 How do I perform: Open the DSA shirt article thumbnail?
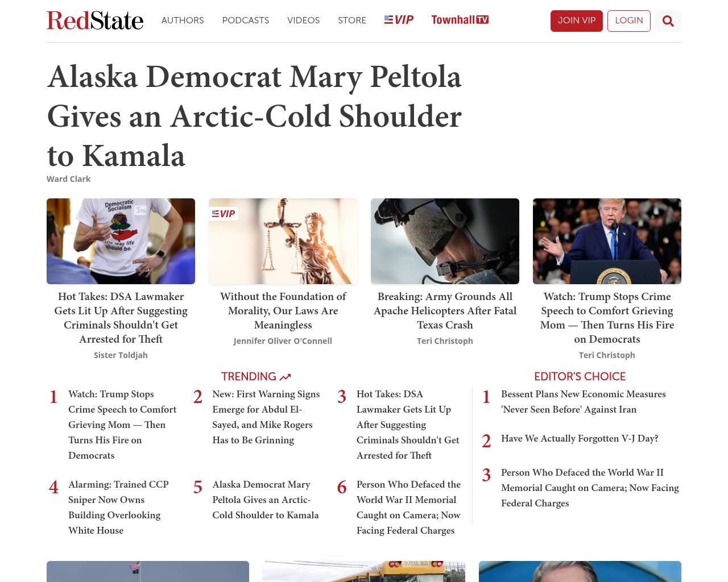pos(121,241)
